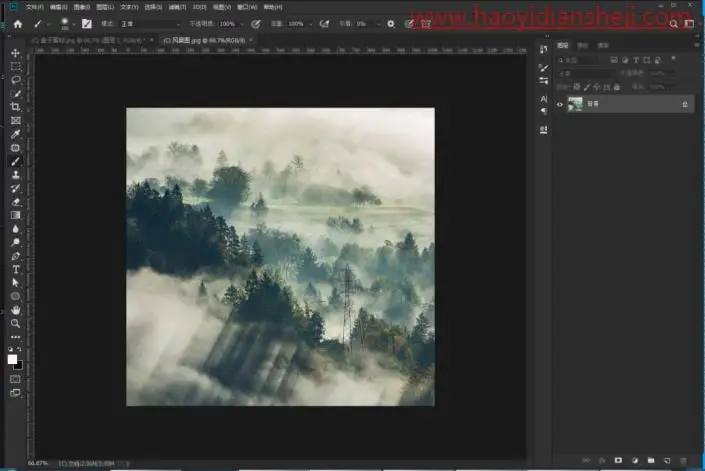Click the background black color swatch
705x471 pixels.
pyautogui.click(x=19, y=366)
